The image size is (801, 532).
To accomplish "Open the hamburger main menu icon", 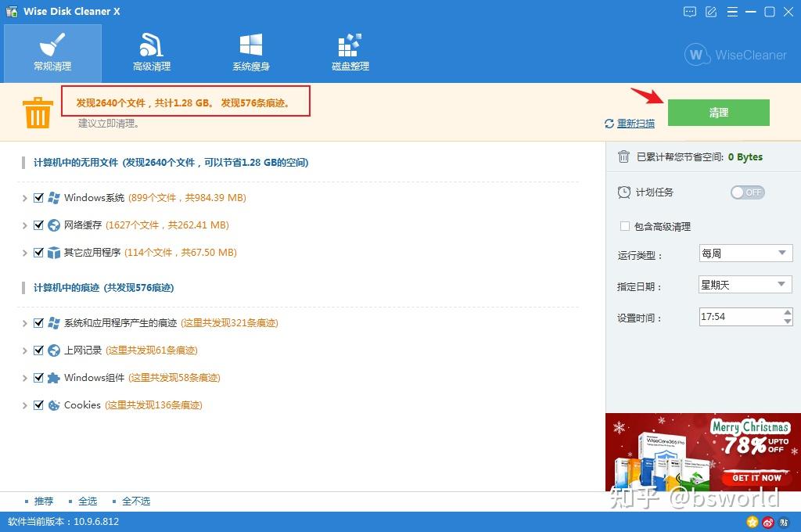I will tap(734, 12).
